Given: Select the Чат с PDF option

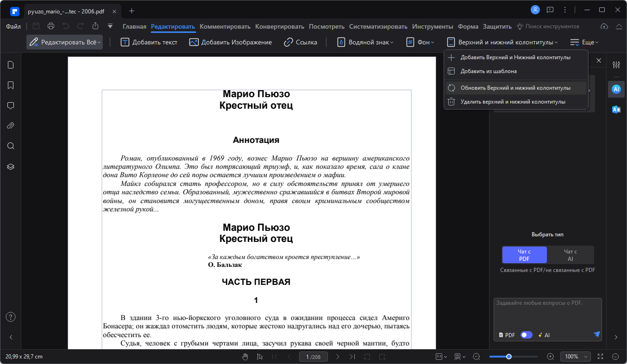Looking at the screenshot, I should [x=524, y=255].
